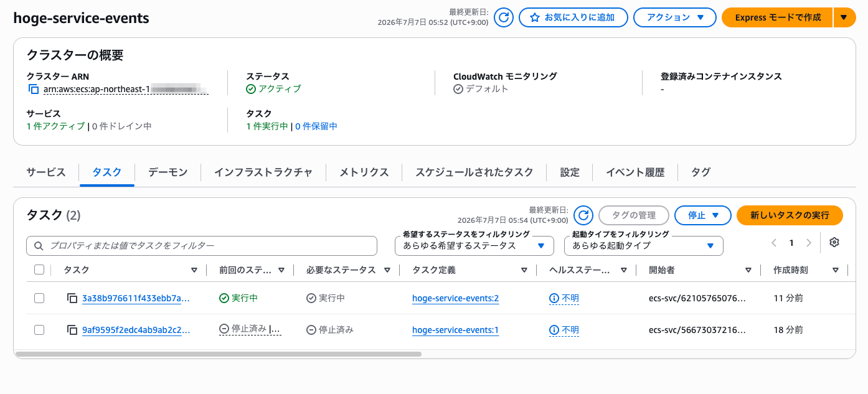The width and height of the screenshot is (868, 394).
Task: Copy the cluster ARN with the copy icon
Action: (34, 89)
